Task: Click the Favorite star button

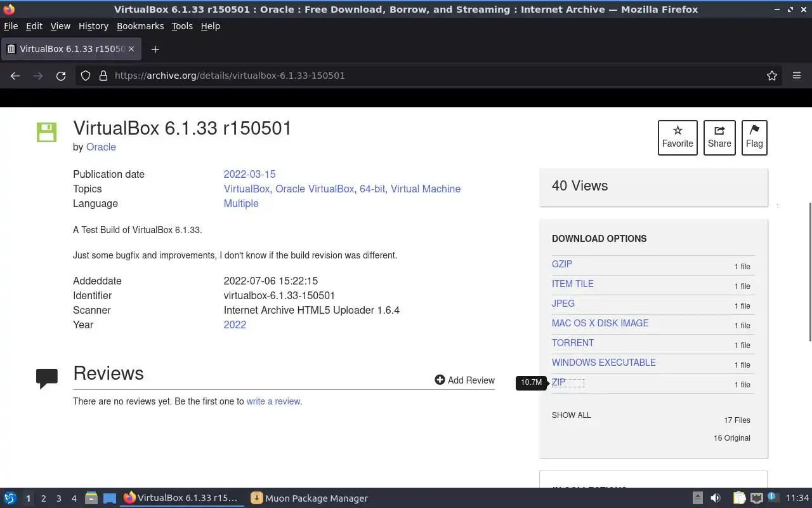Action: [x=678, y=137]
